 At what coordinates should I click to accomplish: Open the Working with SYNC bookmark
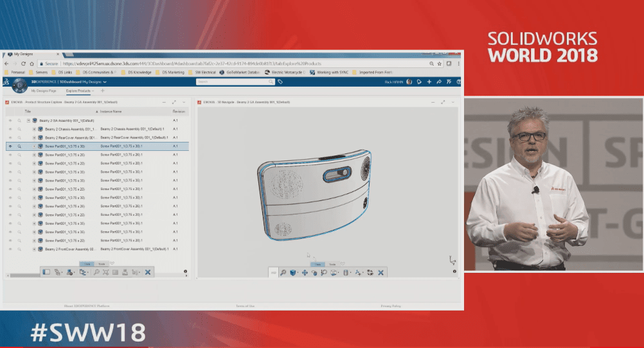330,72
